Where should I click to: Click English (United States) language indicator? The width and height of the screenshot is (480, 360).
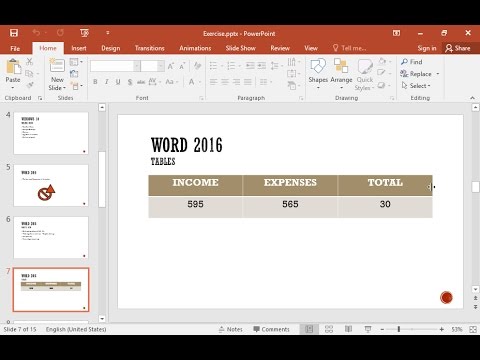(x=76, y=329)
